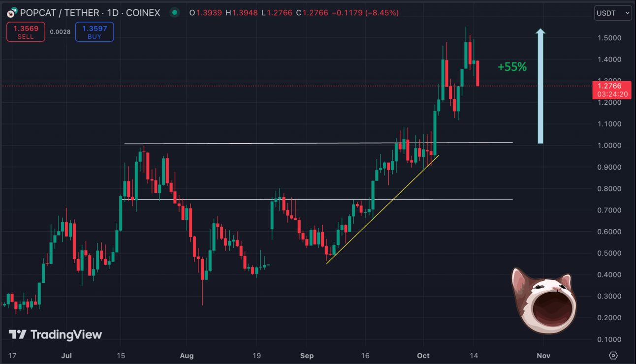
Task: Click the 0.4000 price axis label
Action: pos(609,274)
